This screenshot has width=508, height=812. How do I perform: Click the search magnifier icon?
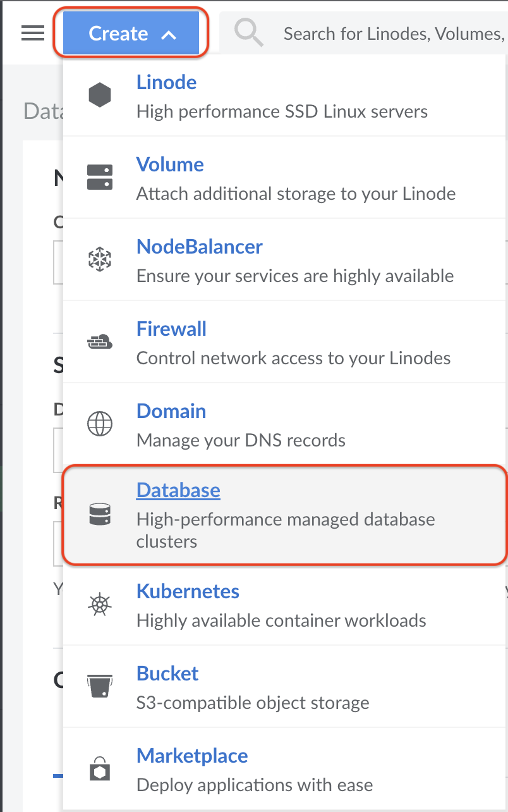click(248, 32)
